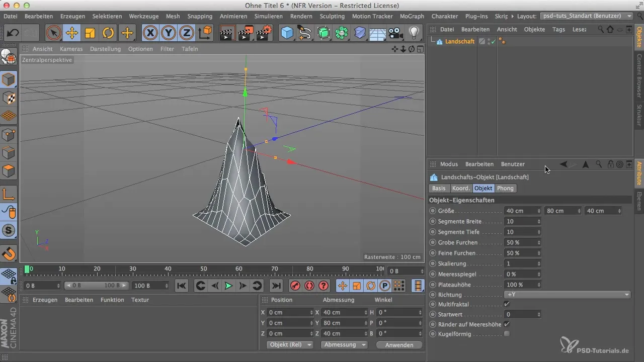Click the Anwenden button
Screen dimensions: 644x362
point(399,345)
